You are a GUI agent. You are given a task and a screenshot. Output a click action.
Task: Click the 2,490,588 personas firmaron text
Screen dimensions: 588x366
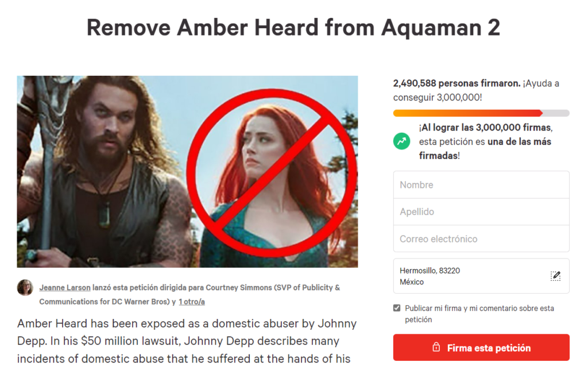[457, 83]
